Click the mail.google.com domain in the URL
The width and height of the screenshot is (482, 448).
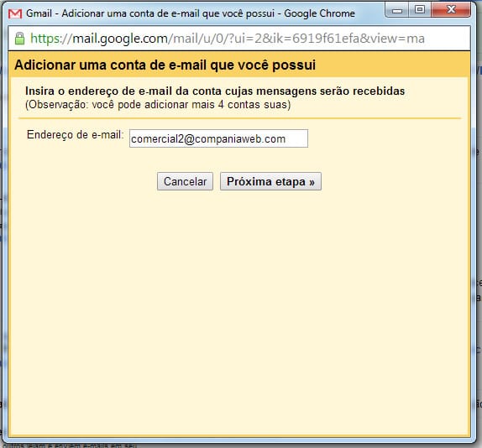tap(120, 39)
